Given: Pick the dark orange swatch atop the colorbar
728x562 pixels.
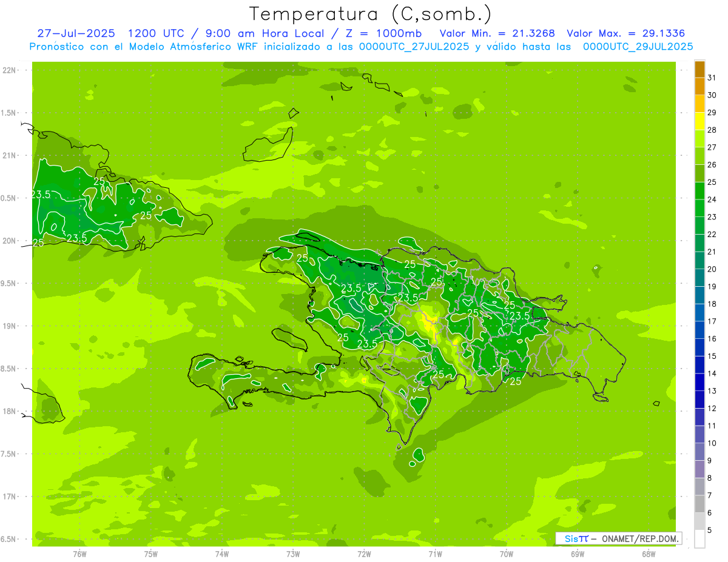Looking at the screenshot, I should (x=699, y=69).
